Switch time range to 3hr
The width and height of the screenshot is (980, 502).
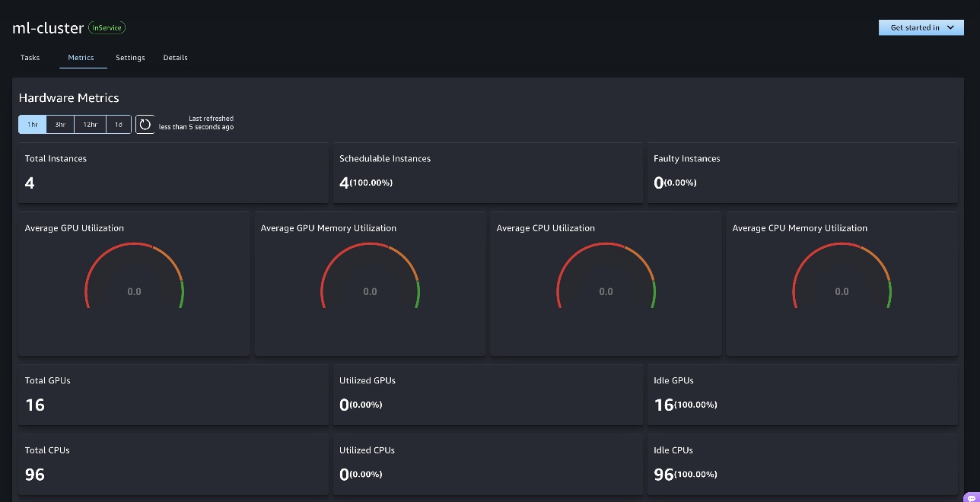pyautogui.click(x=60, y=124)
